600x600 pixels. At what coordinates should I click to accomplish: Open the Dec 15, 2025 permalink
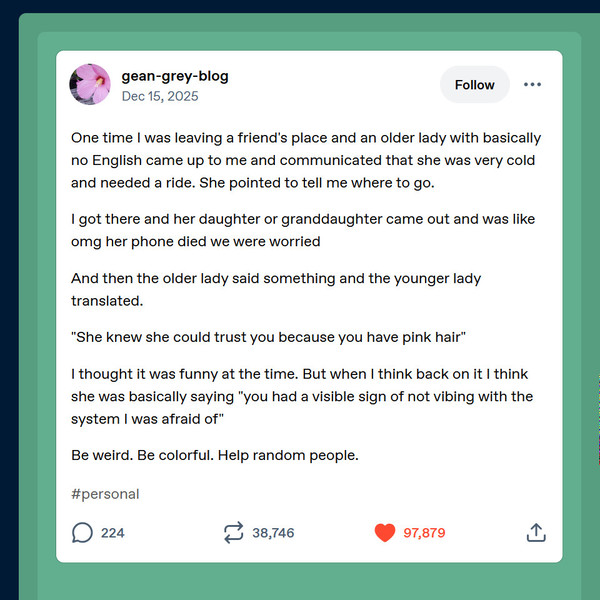pyautogui.click(x=160, y=97)
